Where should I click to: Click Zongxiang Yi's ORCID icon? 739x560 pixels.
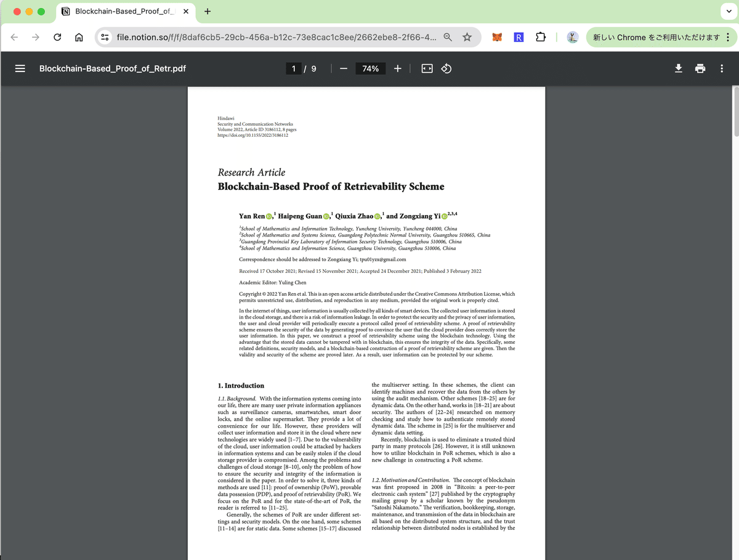coord(445,216)
